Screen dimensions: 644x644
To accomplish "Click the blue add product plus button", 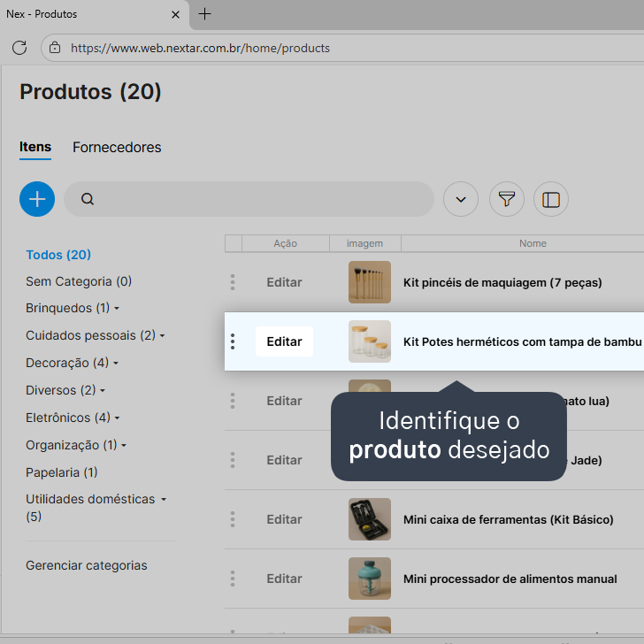I will pos(37,199).
